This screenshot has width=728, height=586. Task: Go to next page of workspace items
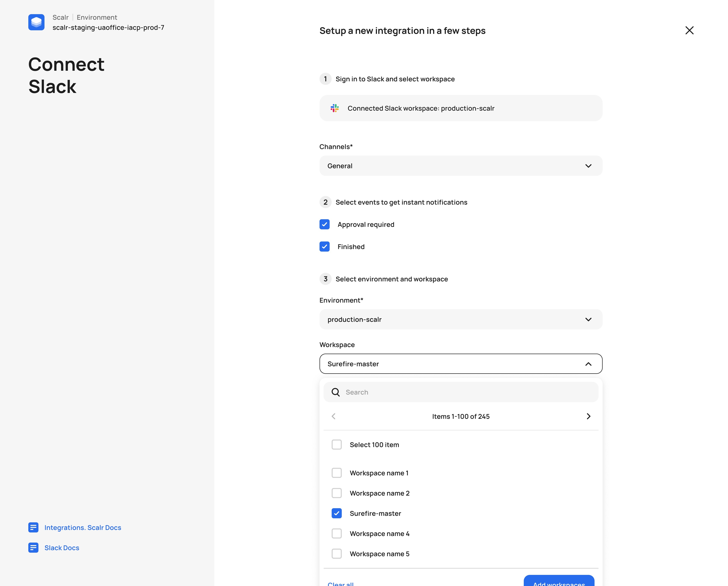(588, 416)
